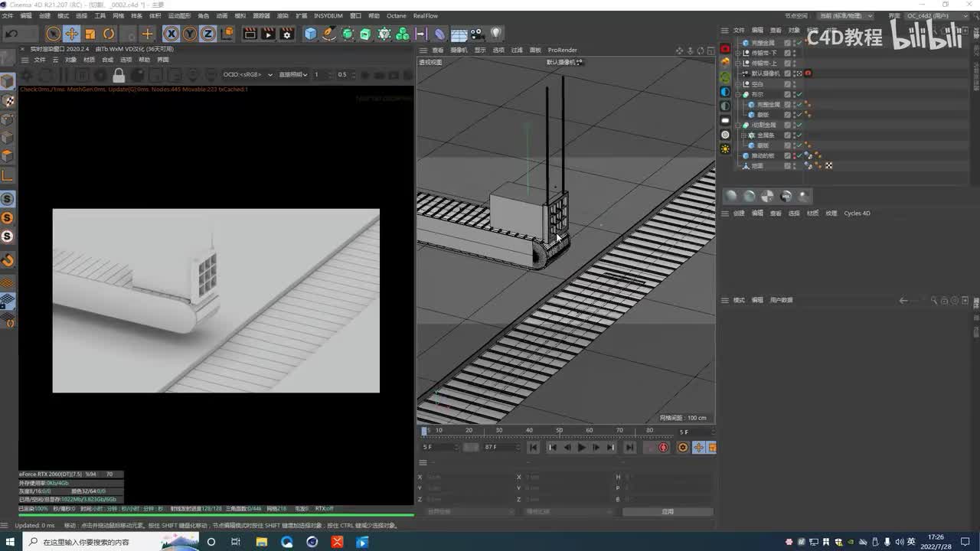Screen dimensions: 980x551
Task: Toggle the X axis lock
Action: (171, 34)
